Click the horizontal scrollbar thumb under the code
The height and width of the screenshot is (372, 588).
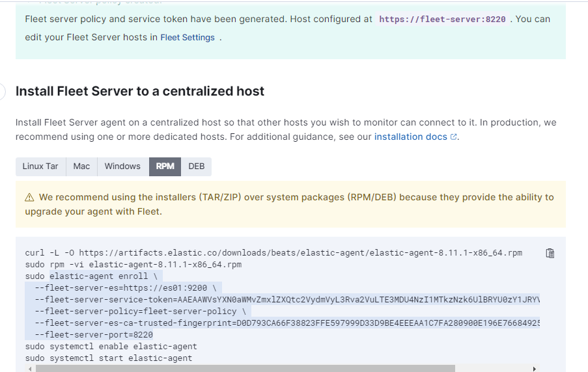pyautogui.click(x=245, y=368)
